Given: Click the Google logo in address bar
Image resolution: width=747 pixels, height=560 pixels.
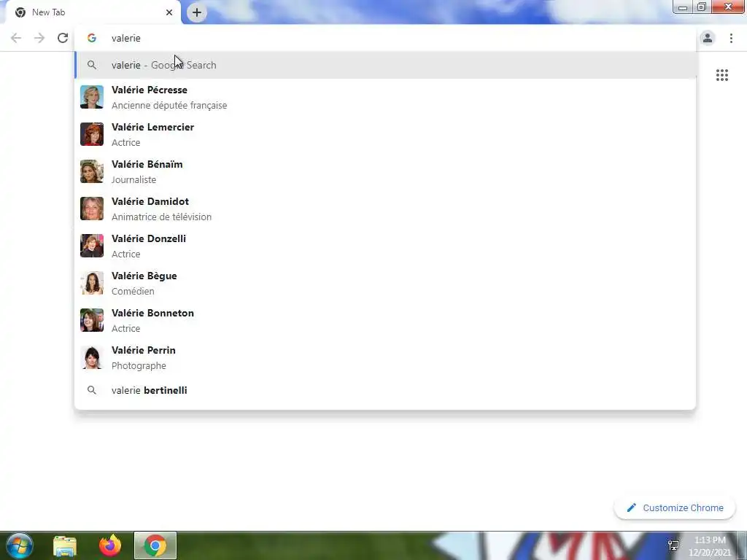Looking at the screenshot, I should point(91,38).
